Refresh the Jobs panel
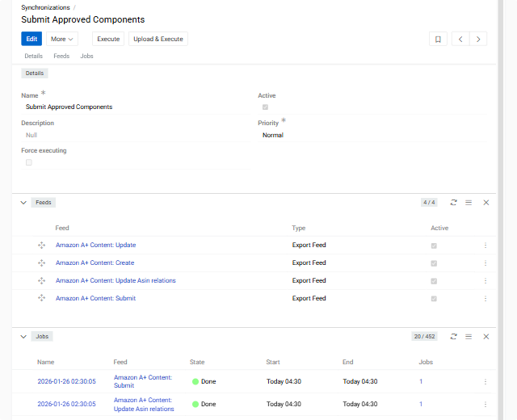 click(454, 336)
